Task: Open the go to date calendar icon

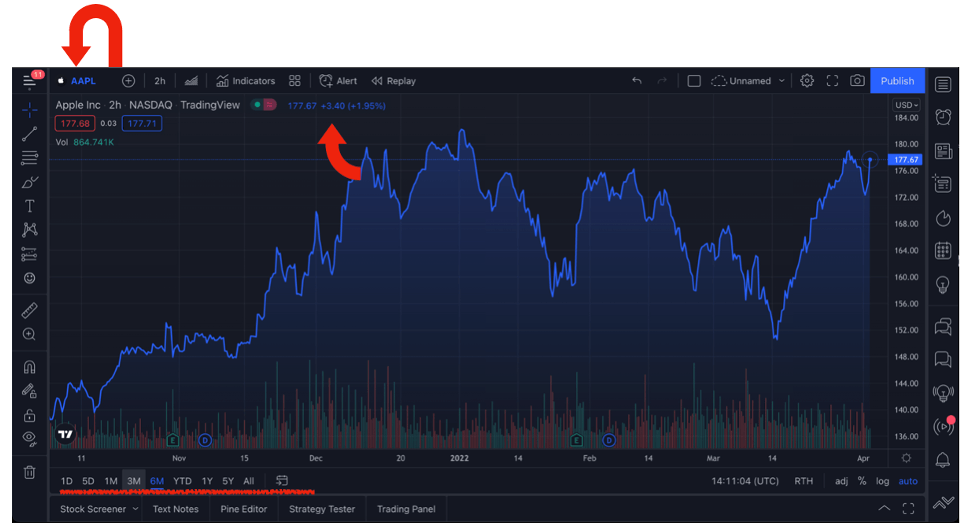Action: click(282, 481)
